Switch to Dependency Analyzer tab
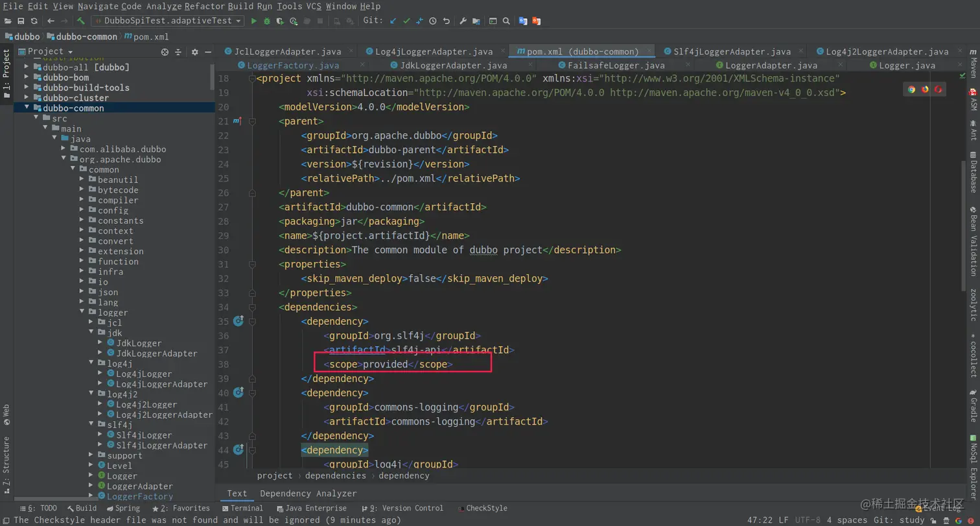 point(309,494)
